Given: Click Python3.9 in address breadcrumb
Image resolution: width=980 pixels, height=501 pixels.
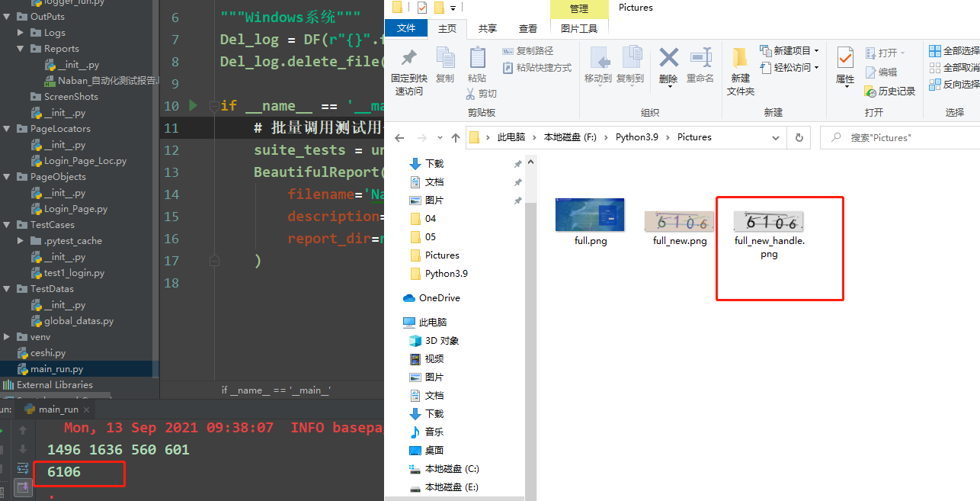Looking at the screenshot, I should point(636,138).
